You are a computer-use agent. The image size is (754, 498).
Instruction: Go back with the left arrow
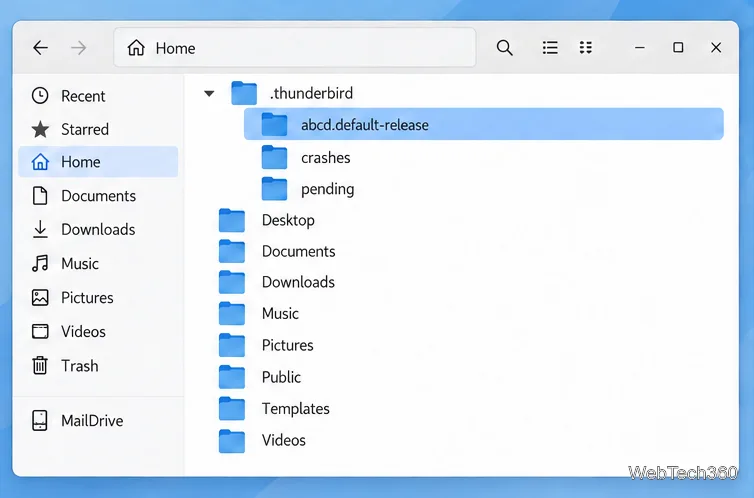tap(40, 48)
